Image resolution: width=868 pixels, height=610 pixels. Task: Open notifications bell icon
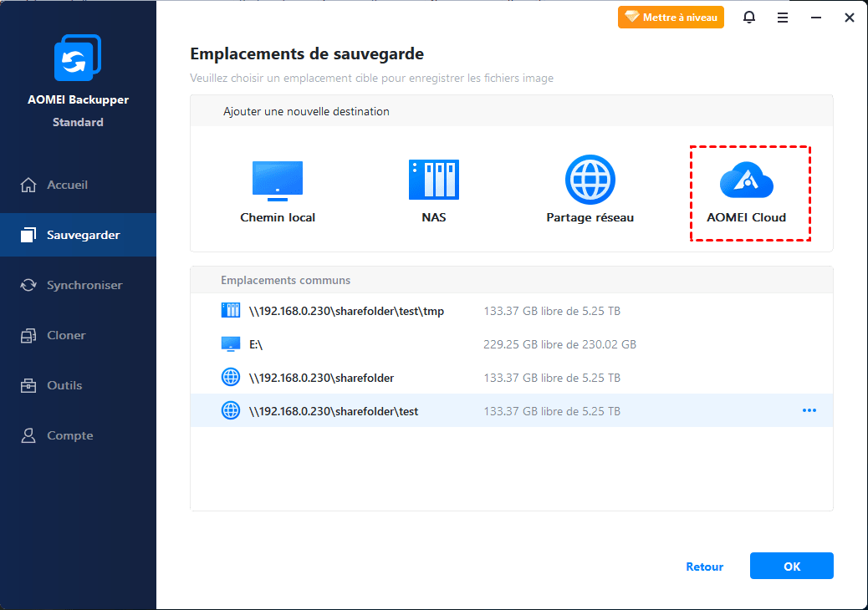(x=749, y=18)
